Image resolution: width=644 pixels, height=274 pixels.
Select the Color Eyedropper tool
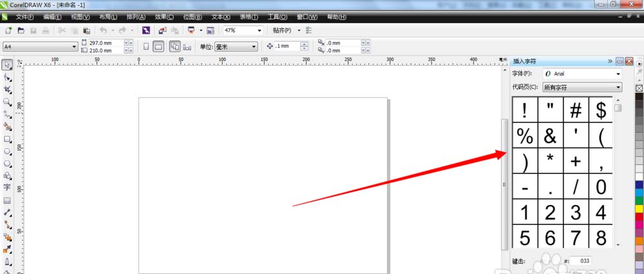7,250
